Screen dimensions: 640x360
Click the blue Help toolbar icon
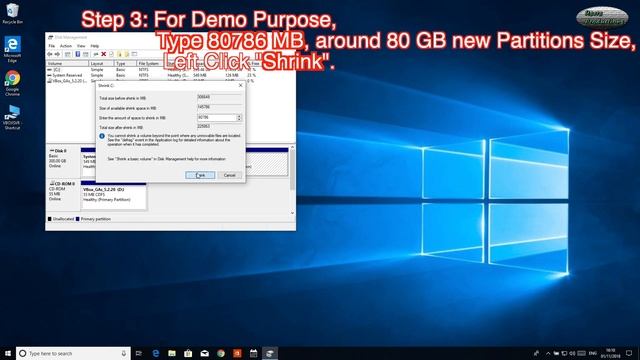click(77, 54)
